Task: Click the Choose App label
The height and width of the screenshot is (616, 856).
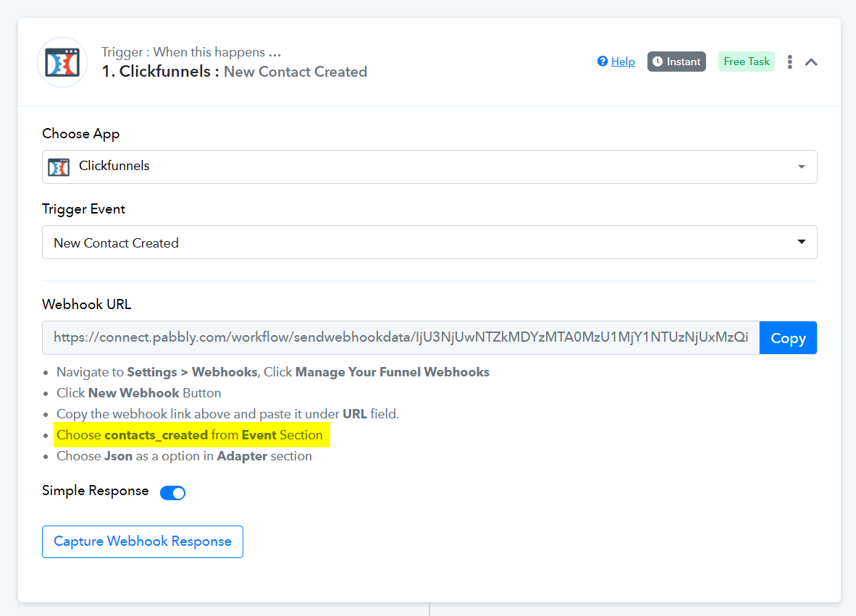Action: 81,134
